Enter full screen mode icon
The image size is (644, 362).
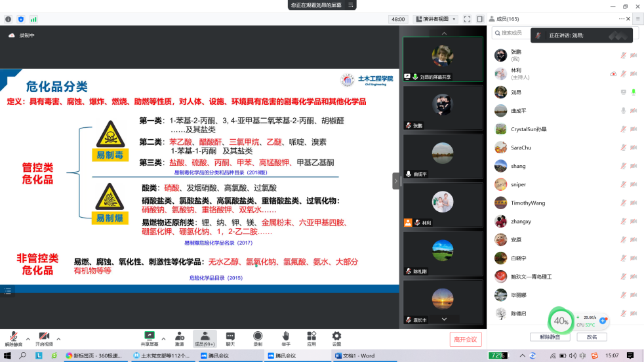(x=468, y=19)
